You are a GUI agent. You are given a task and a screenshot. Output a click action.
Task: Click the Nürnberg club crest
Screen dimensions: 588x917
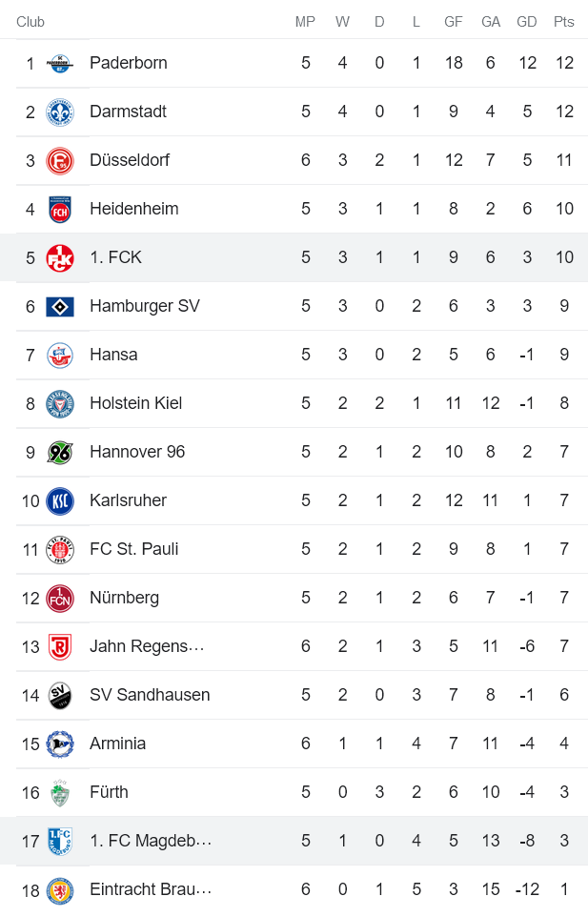click(59, 598)
